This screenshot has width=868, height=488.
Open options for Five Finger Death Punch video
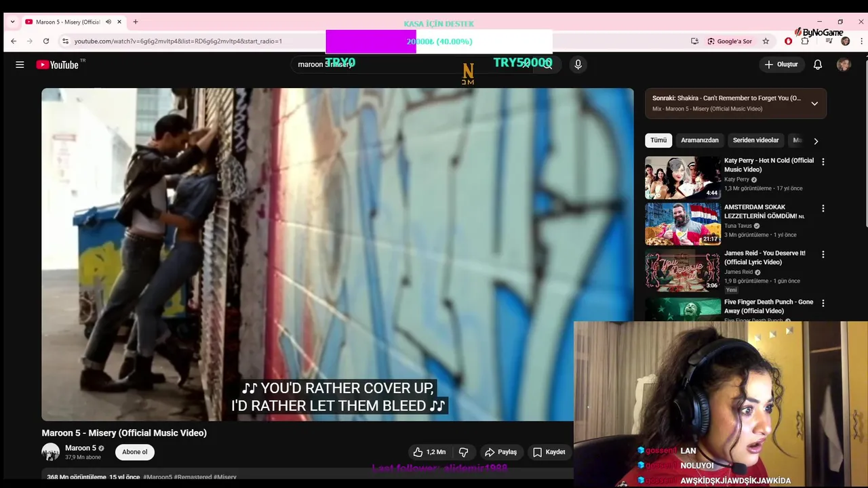pos(823,303)
